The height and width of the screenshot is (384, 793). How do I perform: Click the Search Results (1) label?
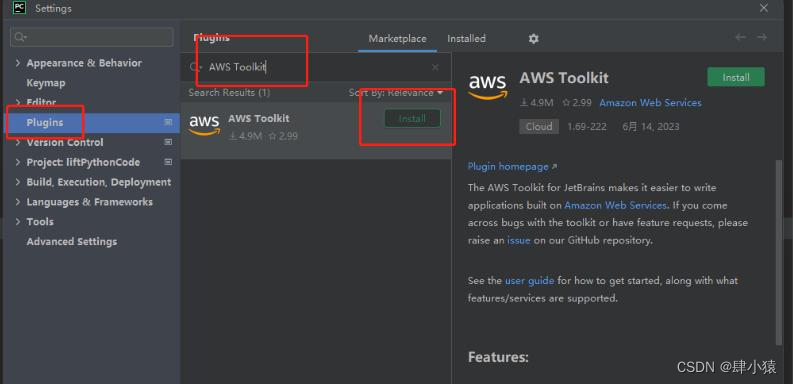coord(229,93)
